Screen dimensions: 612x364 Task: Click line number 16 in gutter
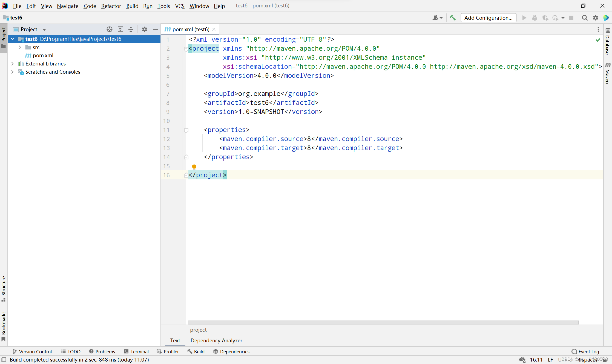(166, 175)
